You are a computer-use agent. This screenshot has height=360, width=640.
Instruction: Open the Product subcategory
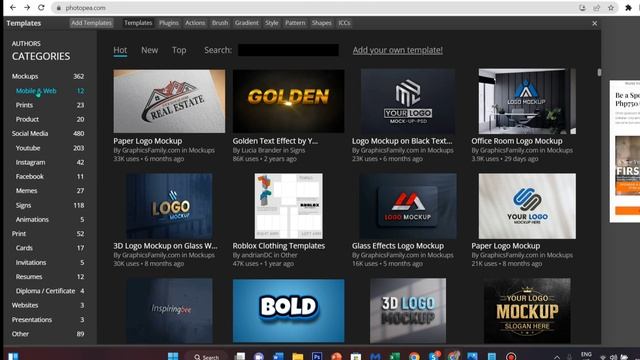tap(49, 119)
